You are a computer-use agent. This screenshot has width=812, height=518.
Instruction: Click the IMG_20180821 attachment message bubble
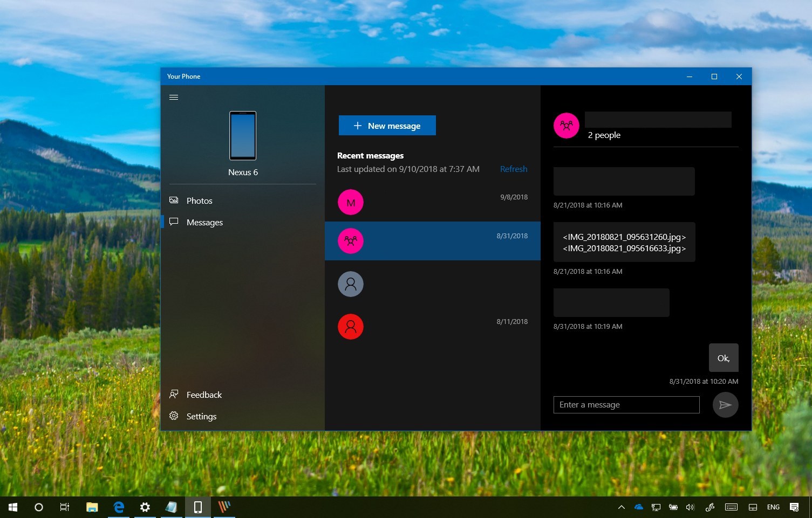pos(624,243)
